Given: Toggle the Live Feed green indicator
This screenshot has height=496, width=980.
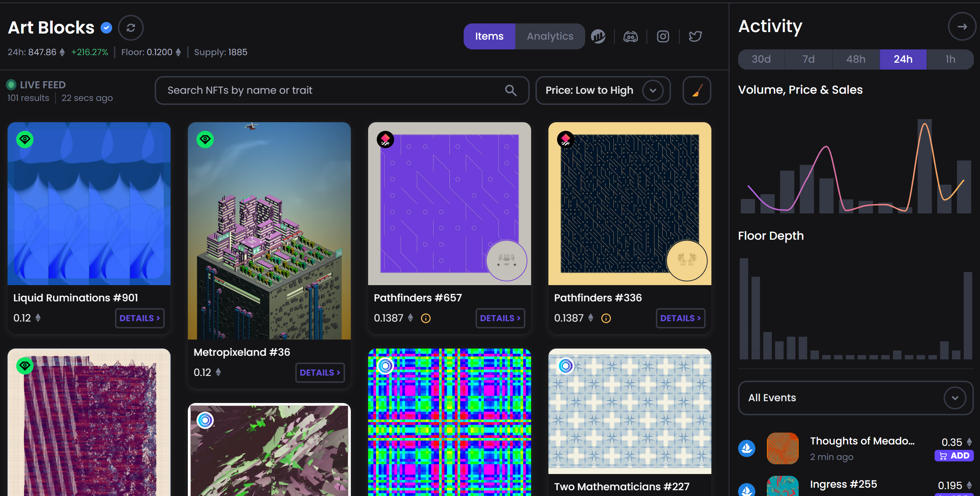Looking at the screenshot, I should pos(11,84).
